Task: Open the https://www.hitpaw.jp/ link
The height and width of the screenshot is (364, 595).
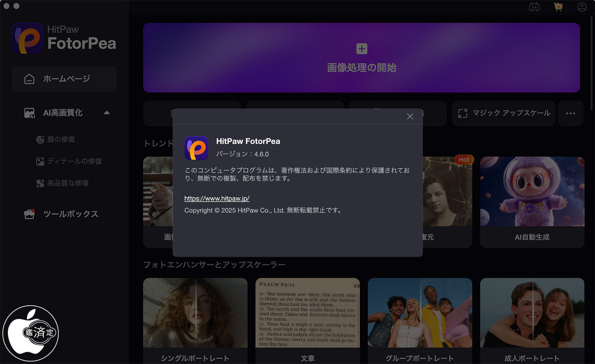Action: pos(217,198)
